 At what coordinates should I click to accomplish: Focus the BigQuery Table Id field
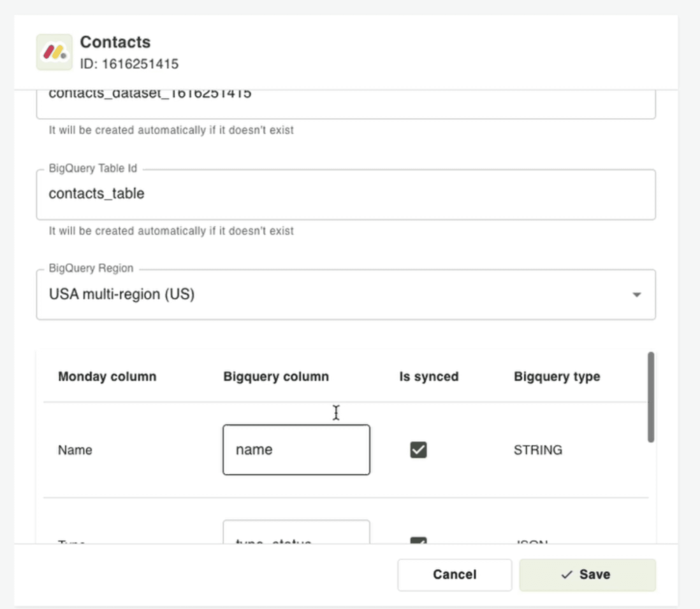click(x=345, y=194)
